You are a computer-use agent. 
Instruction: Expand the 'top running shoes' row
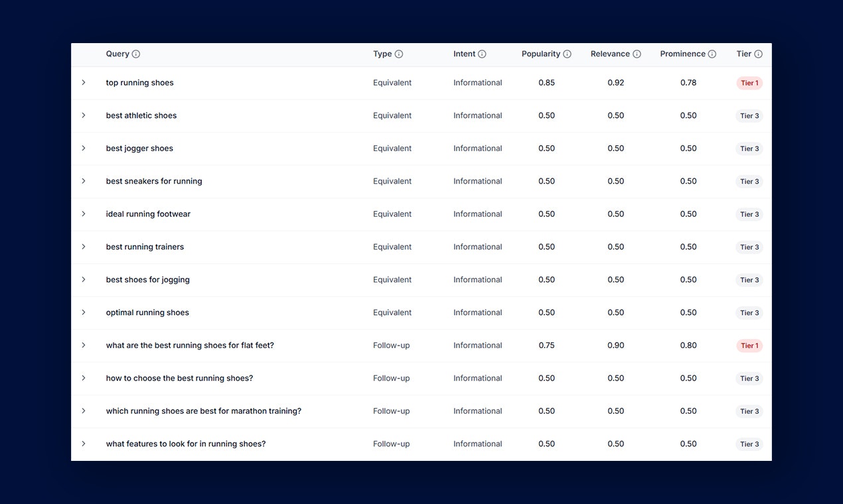coord(84,82)
